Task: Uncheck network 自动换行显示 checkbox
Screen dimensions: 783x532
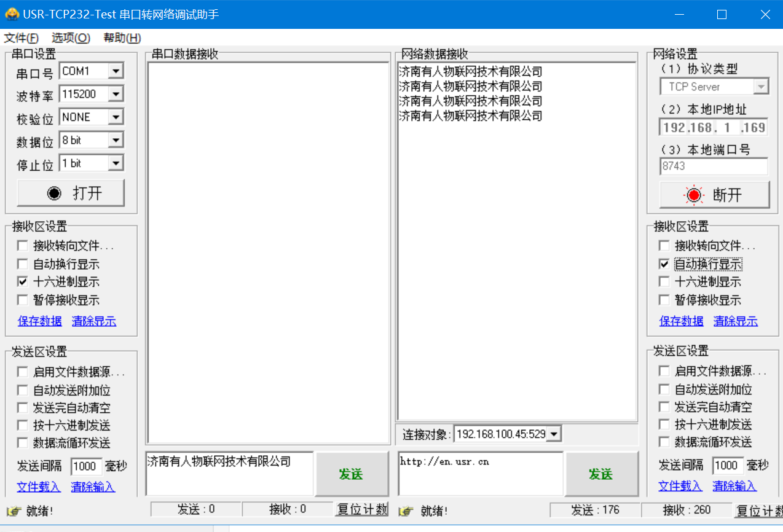Action: pyautogui.click(x=664, y=264)
